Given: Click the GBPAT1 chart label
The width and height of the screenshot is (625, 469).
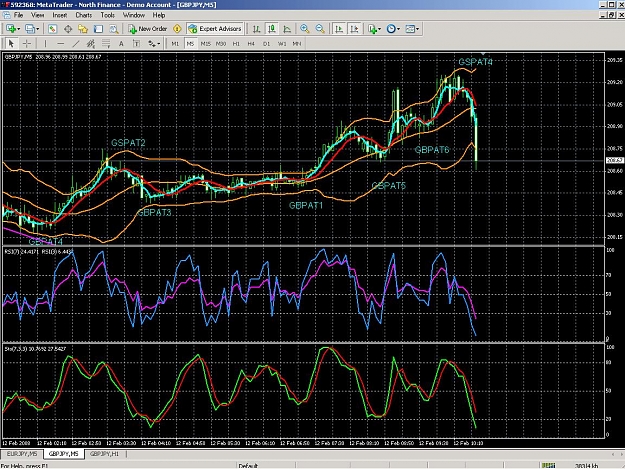Looking at the screenshot, I should (x=306, y=206).
